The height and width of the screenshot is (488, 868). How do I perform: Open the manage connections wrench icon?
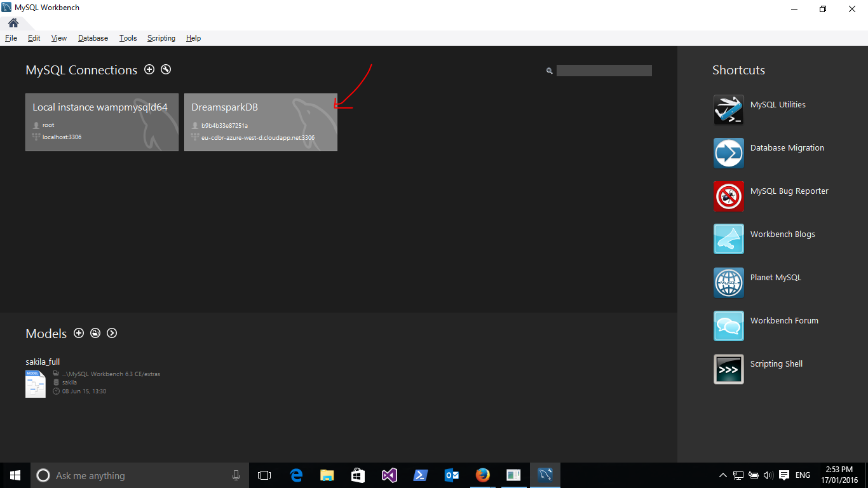[166, 70]
